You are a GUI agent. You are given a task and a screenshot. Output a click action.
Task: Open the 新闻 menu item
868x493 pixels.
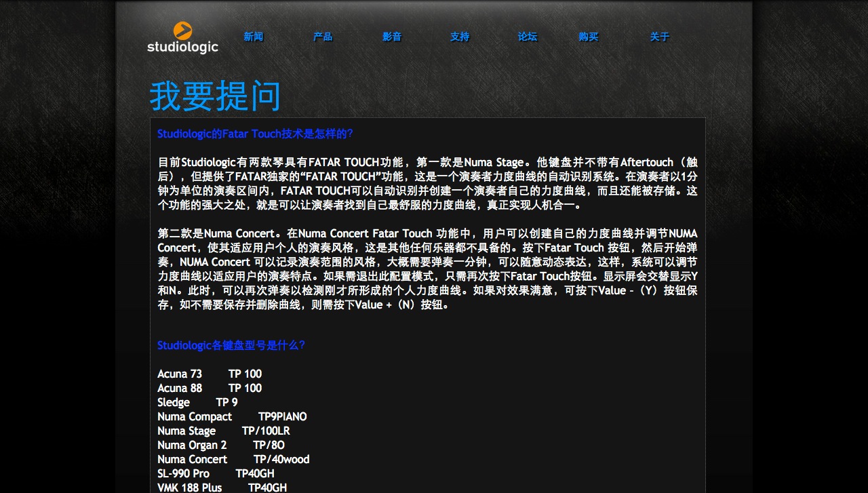(254, 37)
